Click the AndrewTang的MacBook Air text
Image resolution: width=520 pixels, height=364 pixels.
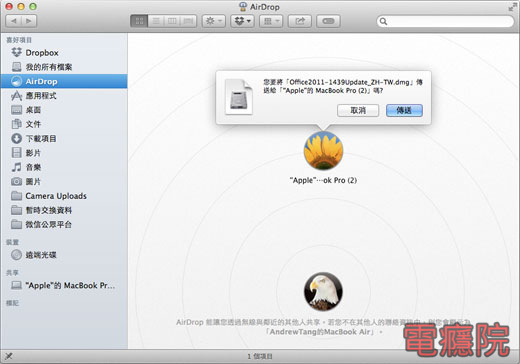[320, 332]
